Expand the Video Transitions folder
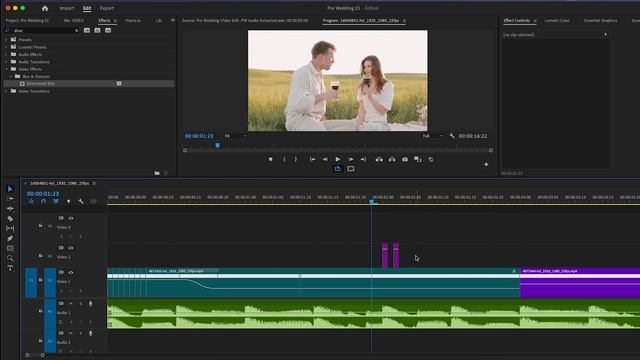This screenshot has width=640, height=360. (6, 91)
